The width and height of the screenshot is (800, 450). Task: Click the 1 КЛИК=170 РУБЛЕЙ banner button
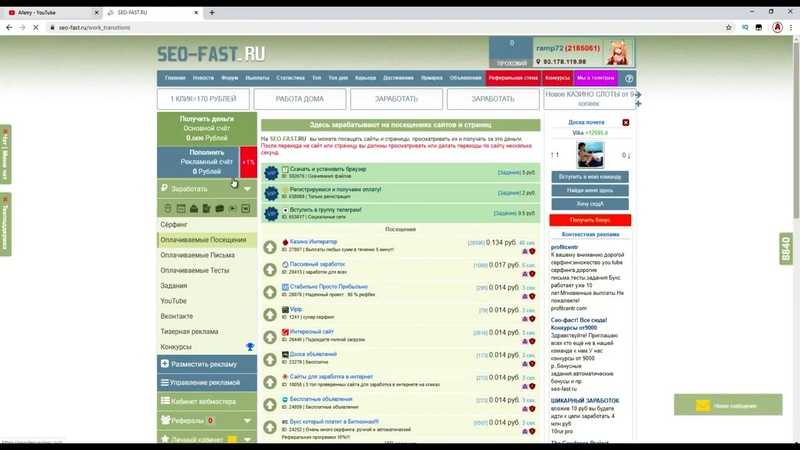[x=203, y=99]
